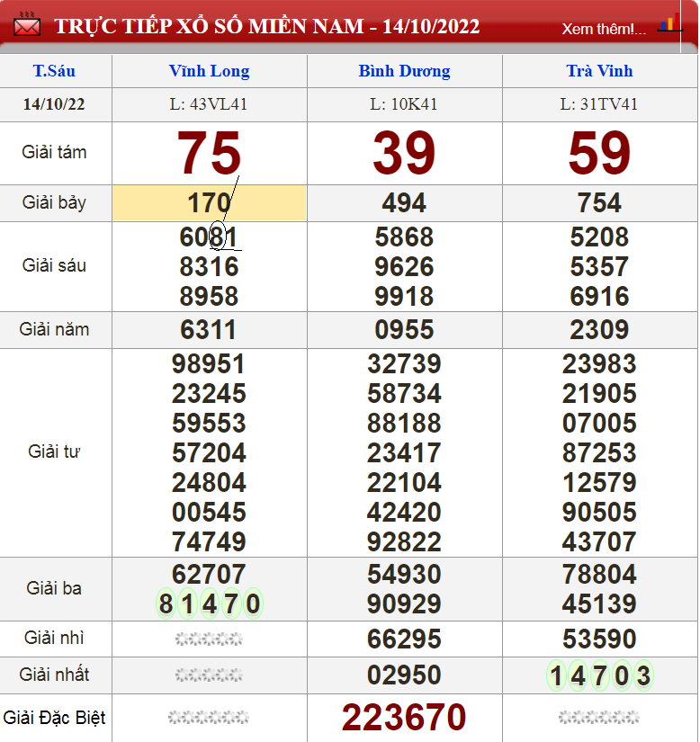Click the circled number 14703 in Giải nhất
Viewport: 700px width, 742px height.
click(599, 675)
